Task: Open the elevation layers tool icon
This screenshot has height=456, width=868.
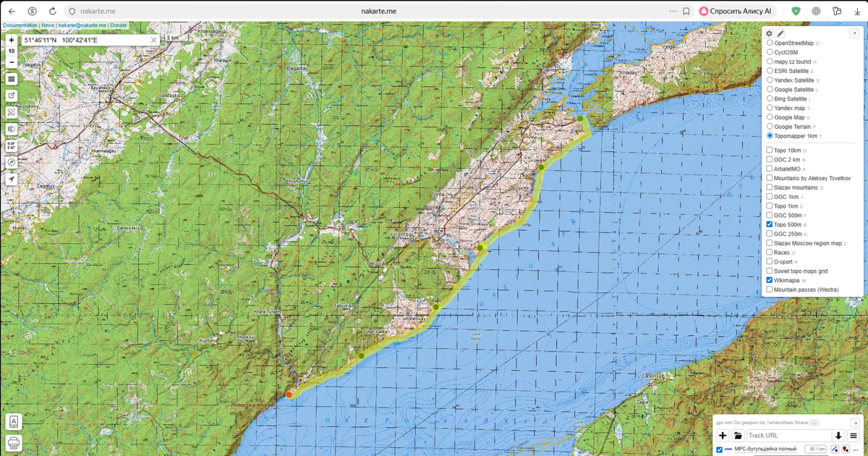Action: [12, 129]
